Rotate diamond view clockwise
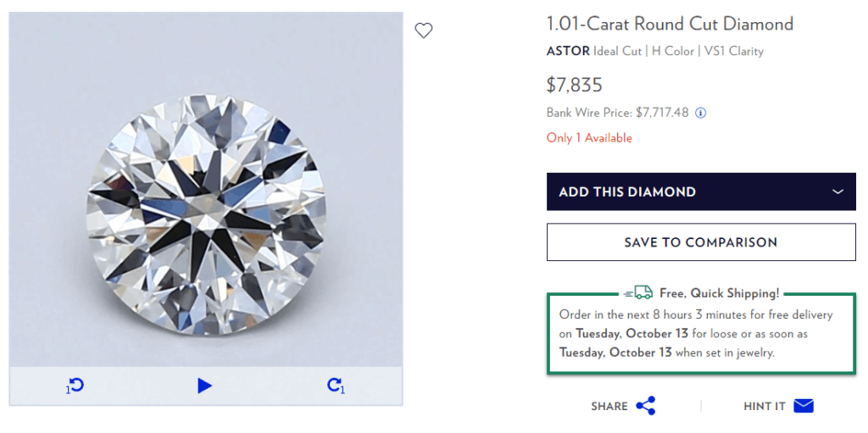The width and height of the screenshot is (868, 433). [x=335, y=386]
